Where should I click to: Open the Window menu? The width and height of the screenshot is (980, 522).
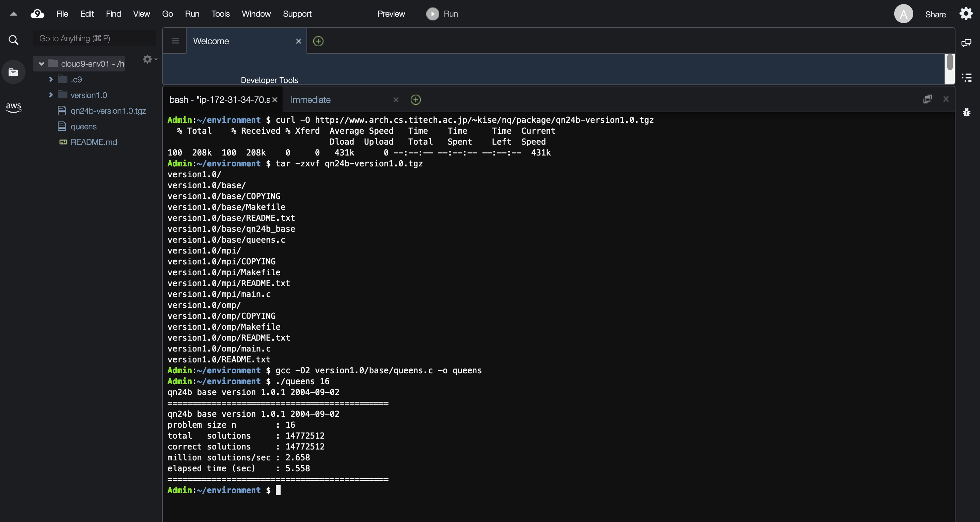coord(256,14)
